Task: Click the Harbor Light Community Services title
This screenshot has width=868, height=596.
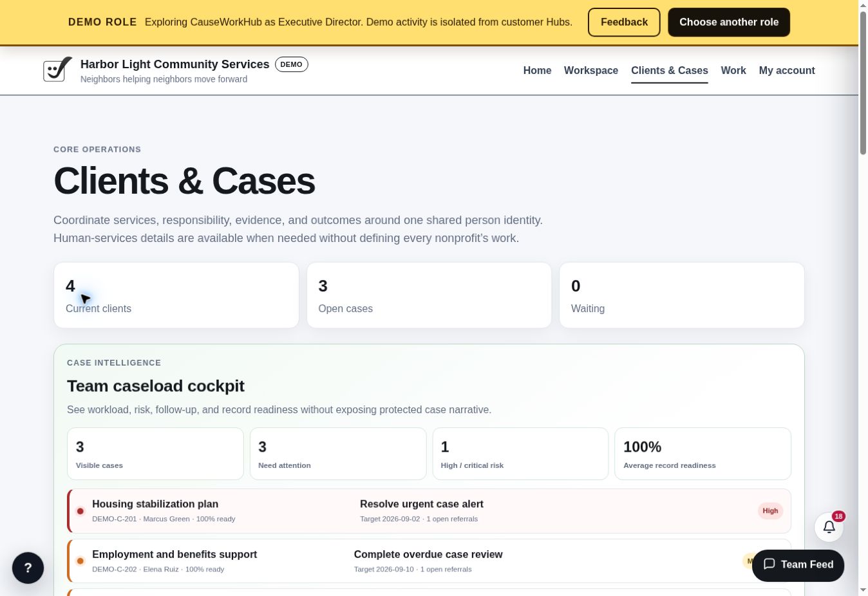Action: tap(175, 64)
